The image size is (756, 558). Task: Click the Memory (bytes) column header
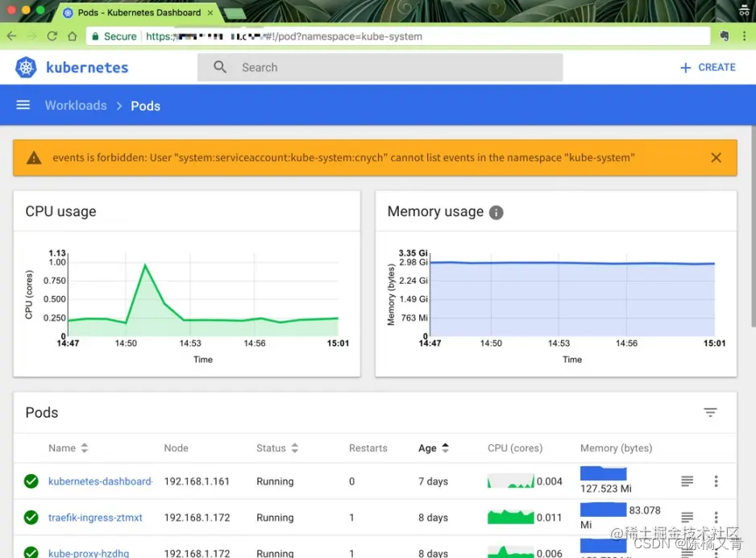(x=617, y=448)
